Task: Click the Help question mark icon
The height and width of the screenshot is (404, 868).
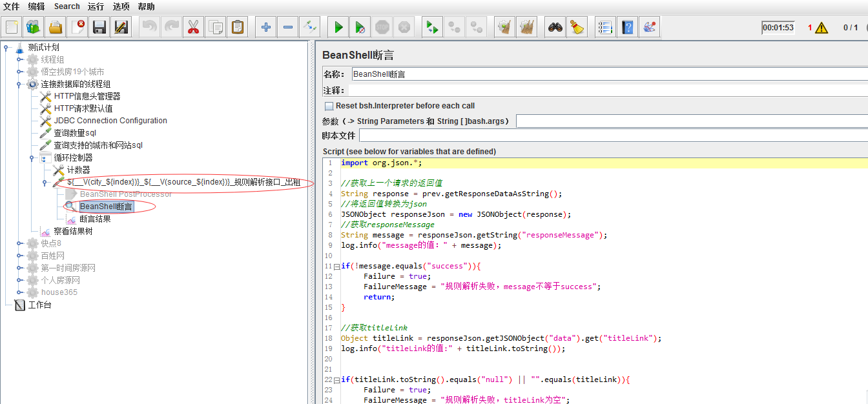Action: tap(627, 27)
